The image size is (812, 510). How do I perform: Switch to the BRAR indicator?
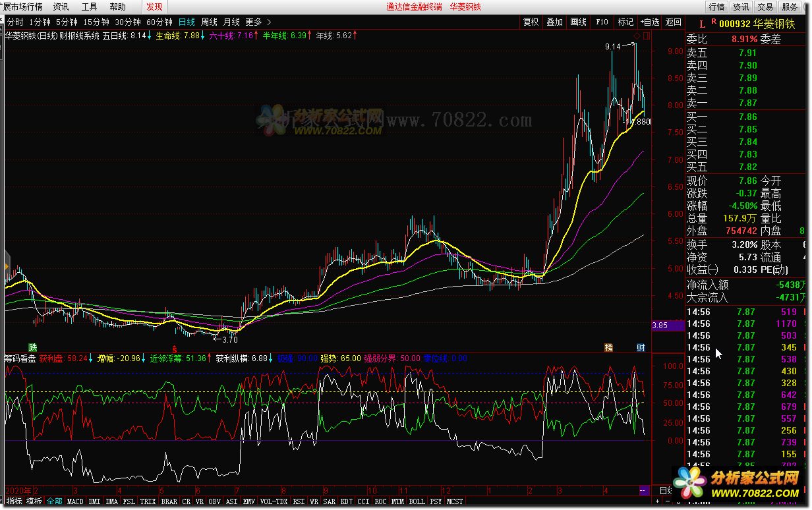[169, 501]
